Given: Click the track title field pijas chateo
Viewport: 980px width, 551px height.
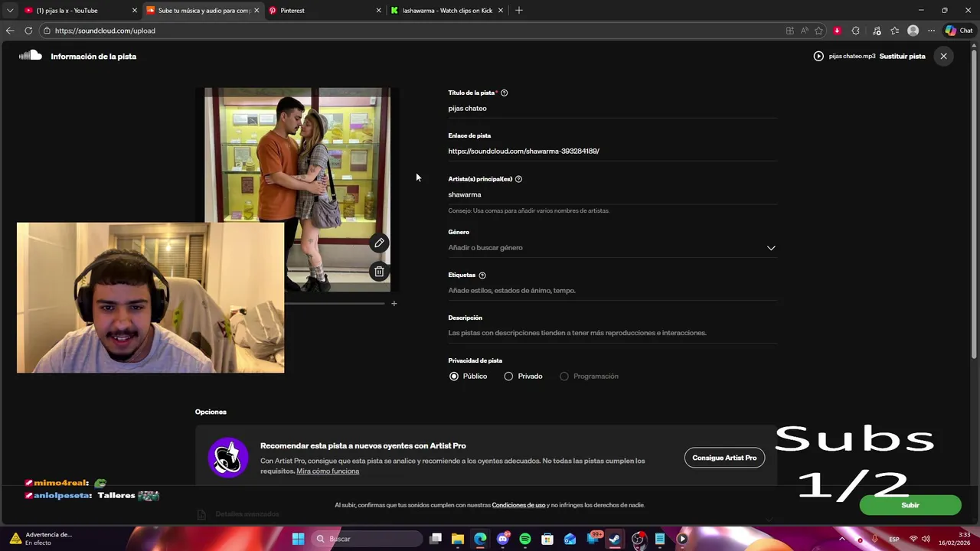Looking at the screenshot, I should point(612,109).
